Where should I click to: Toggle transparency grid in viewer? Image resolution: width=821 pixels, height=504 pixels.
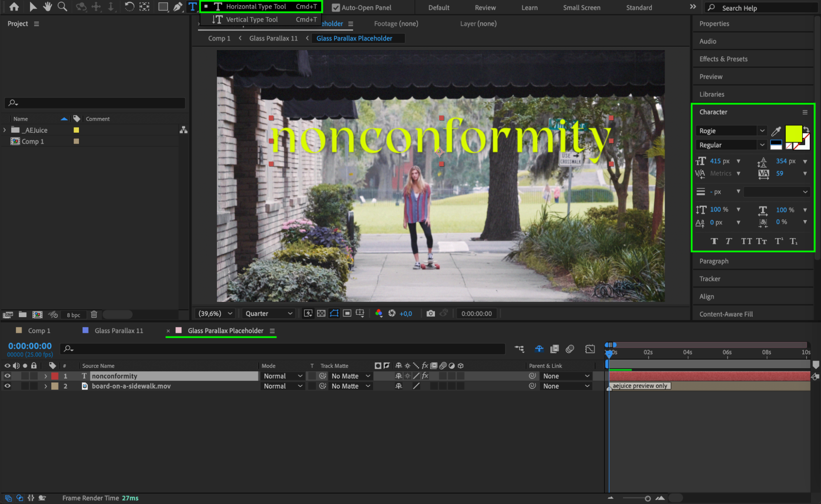(x=321, y=313)
